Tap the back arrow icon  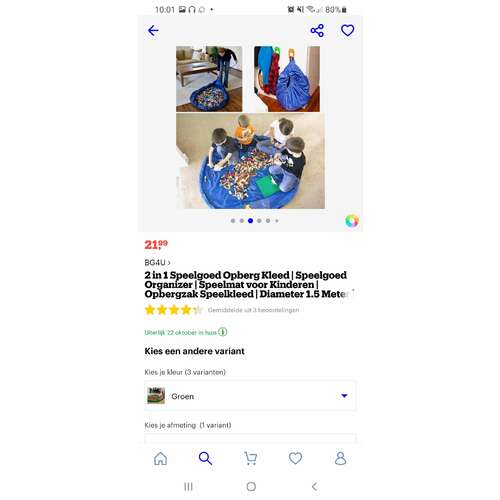point(153,31)
